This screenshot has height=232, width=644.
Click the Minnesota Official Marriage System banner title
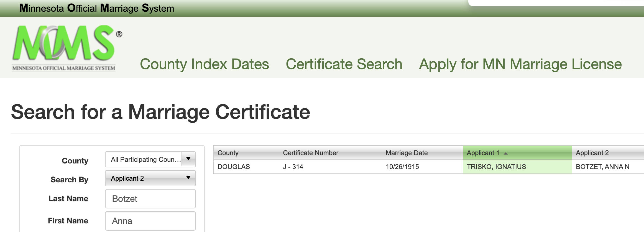97,8
